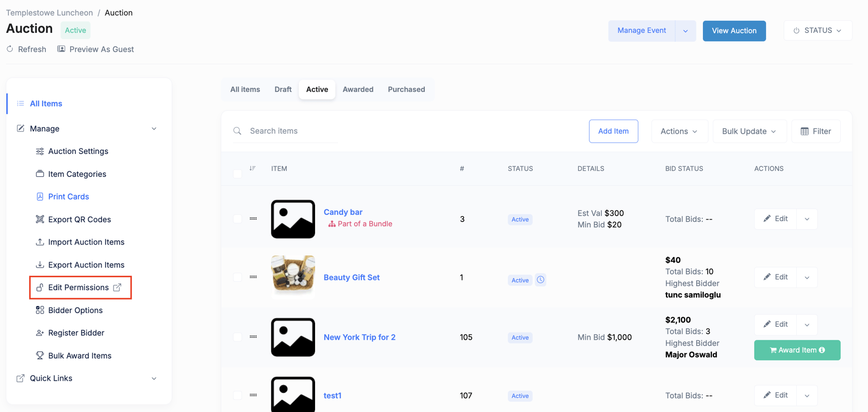Click the drag handle for New York Trip row
Viewport: 868px width, 412px height.
[x=254, y=337]
